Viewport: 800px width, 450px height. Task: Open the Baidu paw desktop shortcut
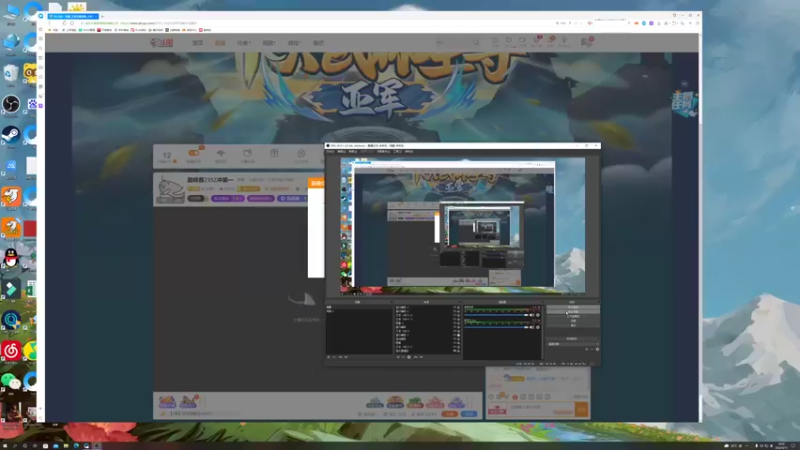point(33,104)
